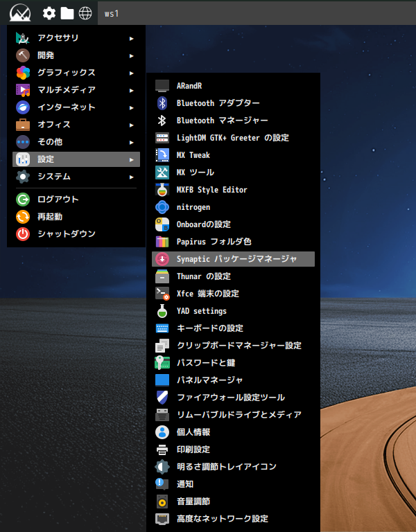The width and height of the screenshot is (416, 532).
Task: Launch the web browser globe icon
Action: point(85,13)
